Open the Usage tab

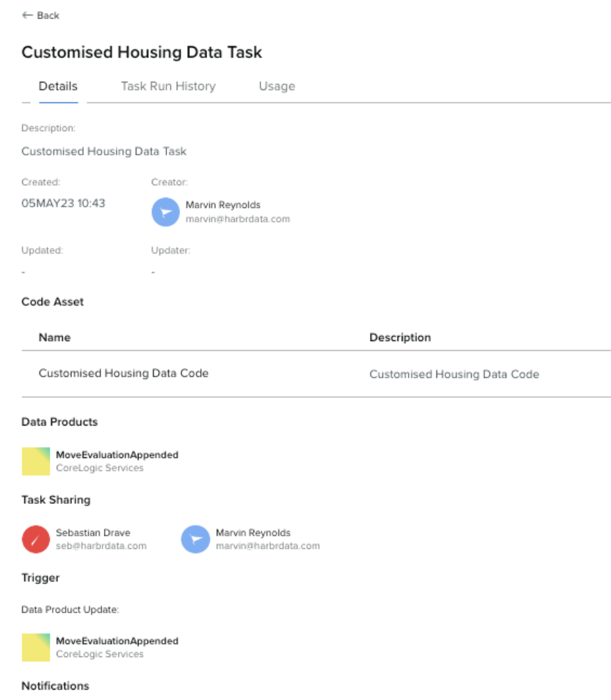pos(276,86)
